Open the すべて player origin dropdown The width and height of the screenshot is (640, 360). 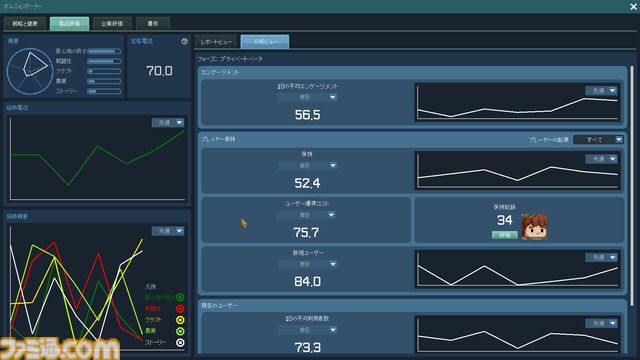(x=598, y=140)
